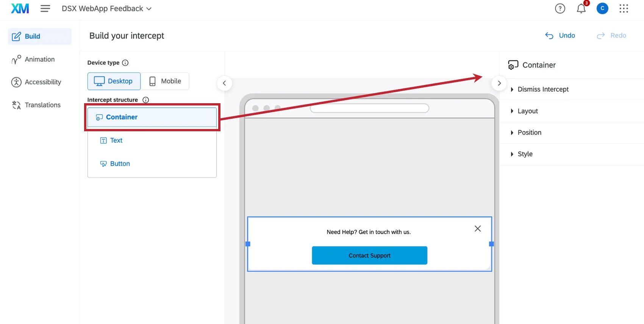
Task: Select the 'Need Help? Get in touch' text
Action: 369,232
